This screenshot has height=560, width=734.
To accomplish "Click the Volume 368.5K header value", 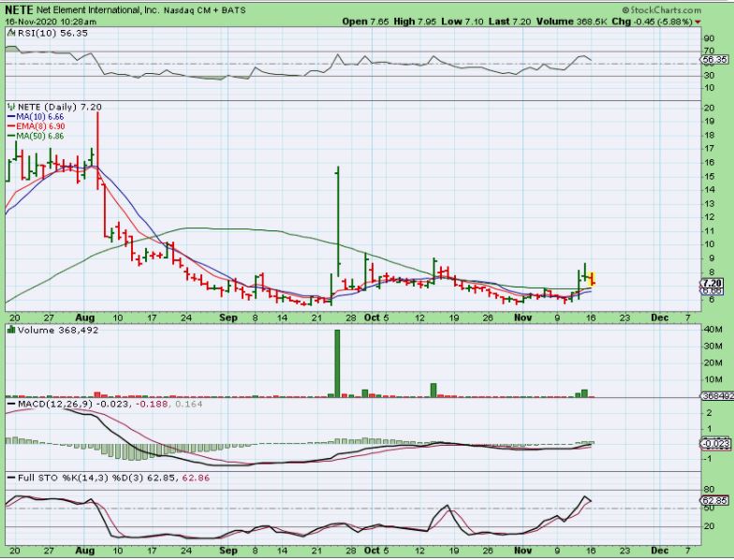I will [x=571, y=22].
